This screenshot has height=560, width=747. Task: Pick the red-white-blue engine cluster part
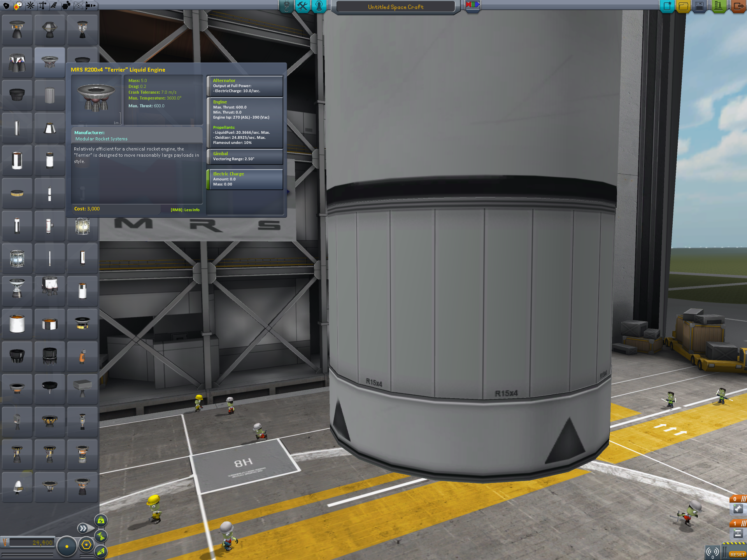17,63
